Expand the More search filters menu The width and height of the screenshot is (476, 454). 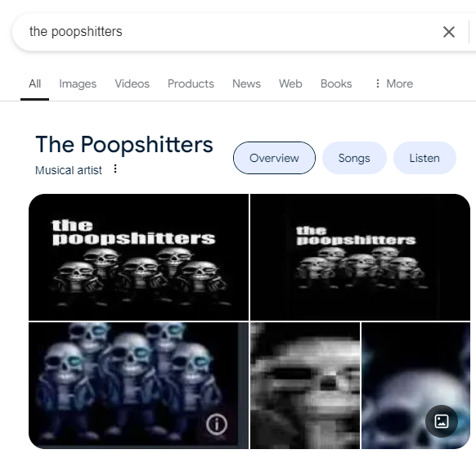[x=394, y=83]
